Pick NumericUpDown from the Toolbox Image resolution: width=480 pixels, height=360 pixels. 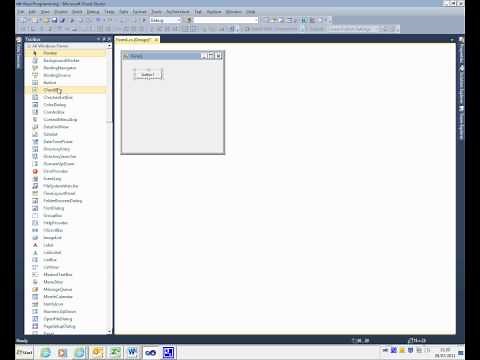pos(66,311)
